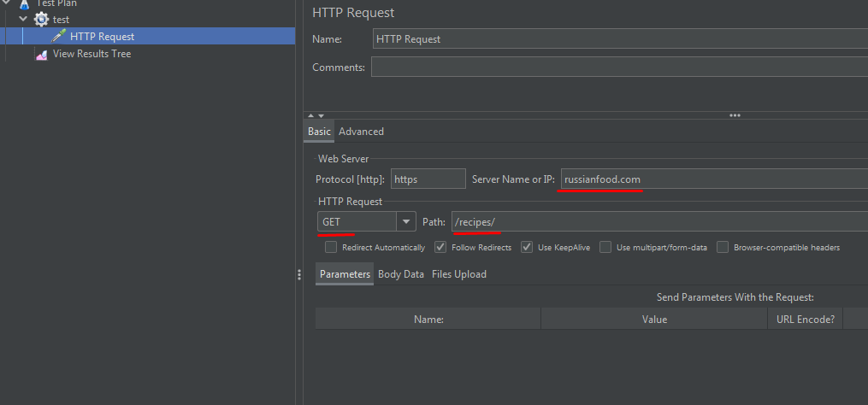
Task: Switch to the Basic tab
Action: pyautogui.click(x=319, y=131)
